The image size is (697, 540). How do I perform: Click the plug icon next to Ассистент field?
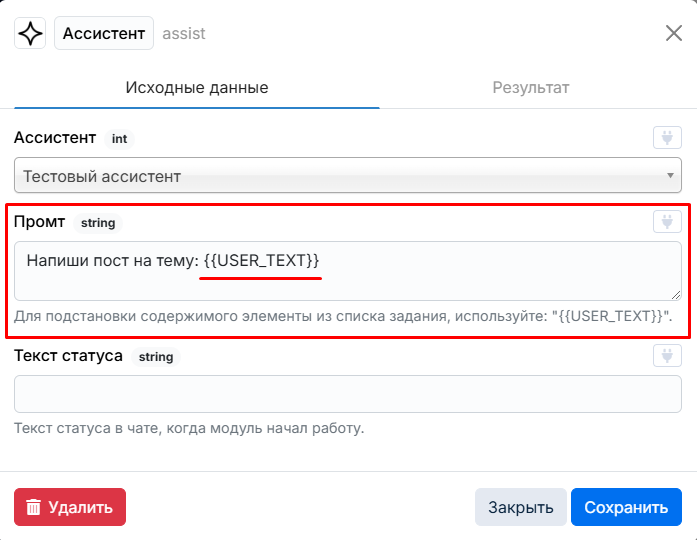[x=667, y=138]
